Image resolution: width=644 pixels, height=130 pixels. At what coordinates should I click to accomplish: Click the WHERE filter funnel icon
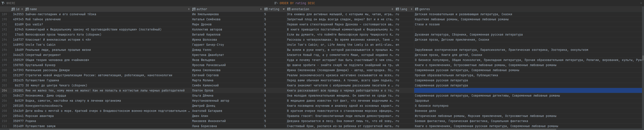[x=3, y=3]
